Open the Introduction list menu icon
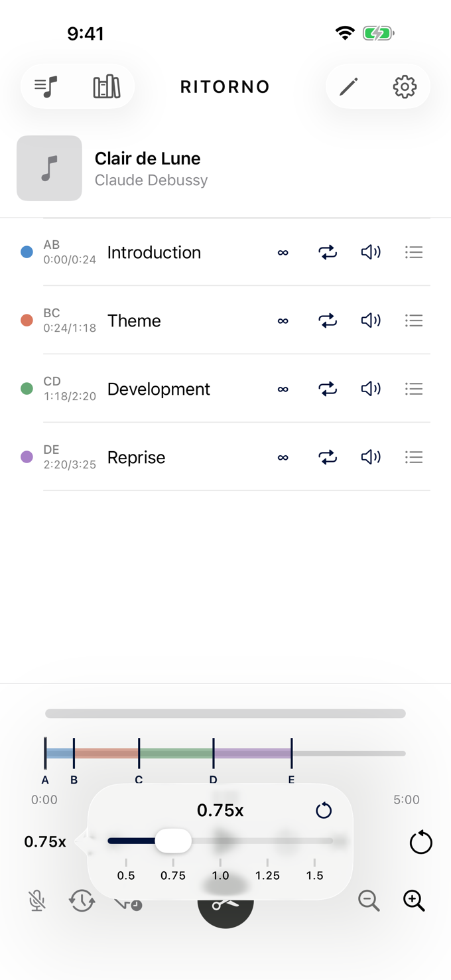Screen dimensions: 451x980 click(414, 252)
